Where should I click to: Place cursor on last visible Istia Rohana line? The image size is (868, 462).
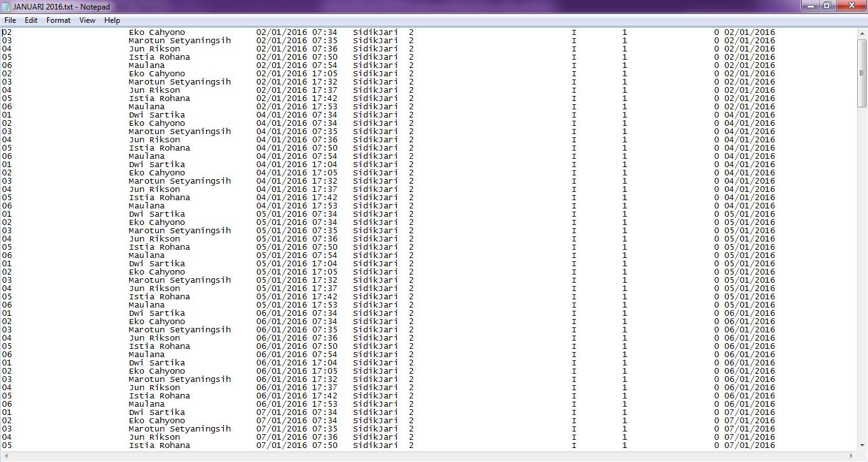tap(159, 445)
